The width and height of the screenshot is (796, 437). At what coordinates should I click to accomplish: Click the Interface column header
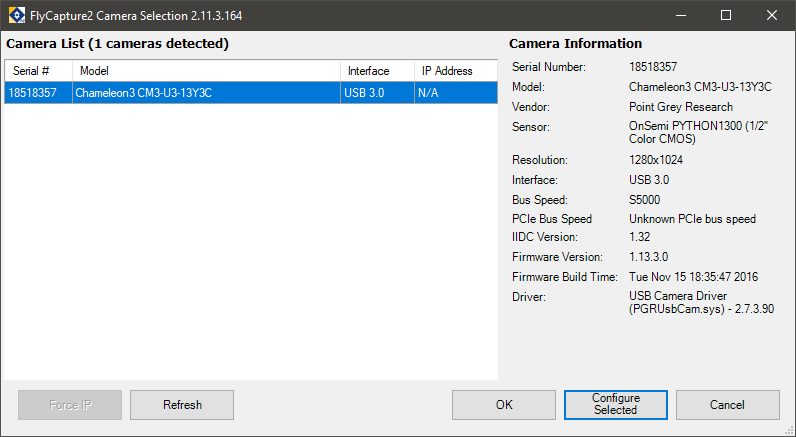(x=377, y=71)
